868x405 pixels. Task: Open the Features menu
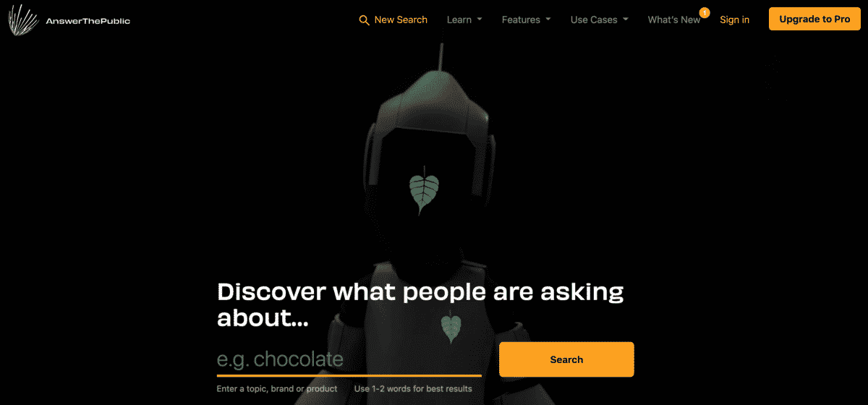pos(526,20)
